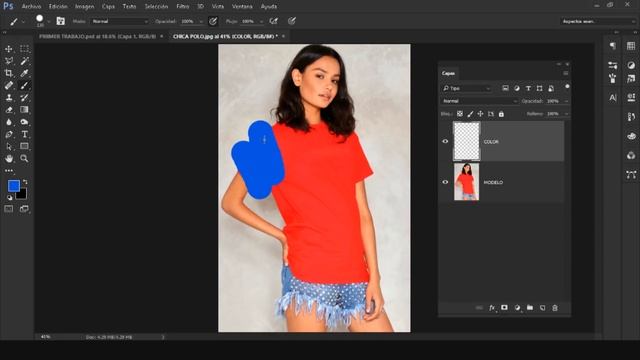This screenshot has width=640, height=360.
Task: Open brush Opacidad slider arrow
Action: coord(201,21)
